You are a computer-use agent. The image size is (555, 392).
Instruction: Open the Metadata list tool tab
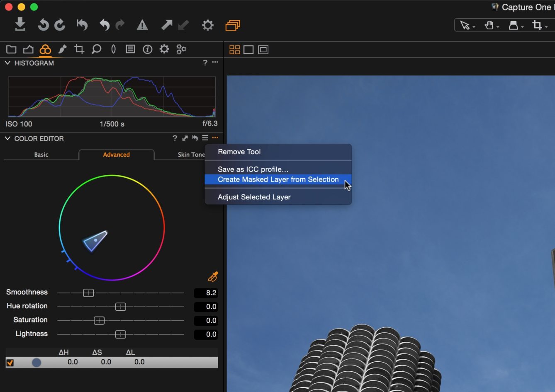coord(130,49)
